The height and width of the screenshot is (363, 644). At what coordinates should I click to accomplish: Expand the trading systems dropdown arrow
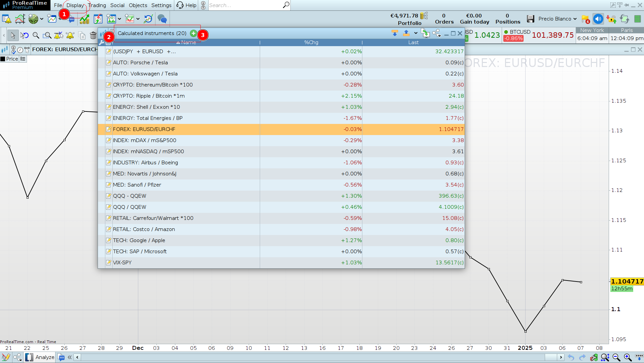tap(138, 19)
